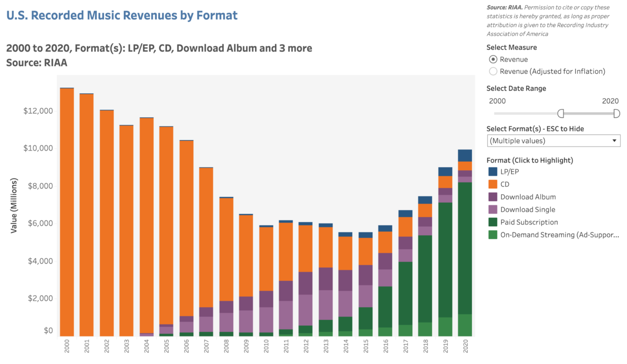Click the 2011 Download Single segment
Screen dimensions: 627x364
[x=286, y=315]
